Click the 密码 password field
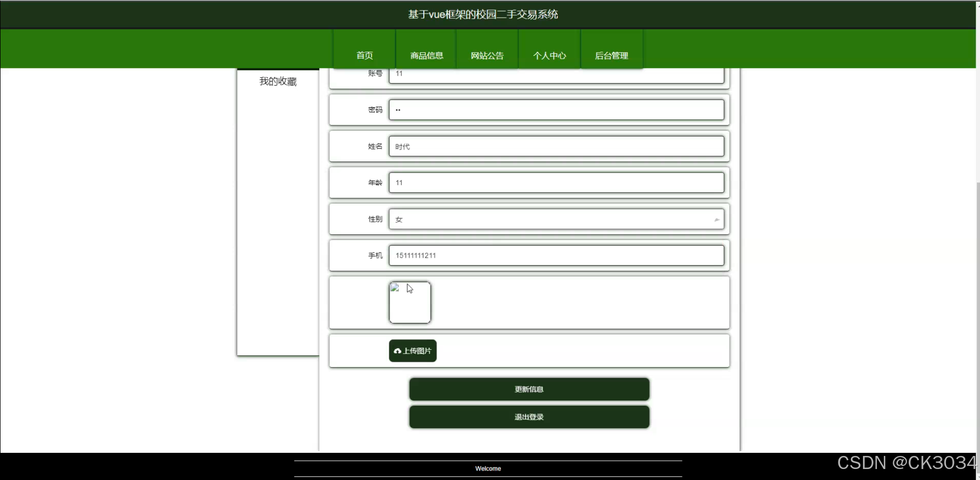 [557, 109]
